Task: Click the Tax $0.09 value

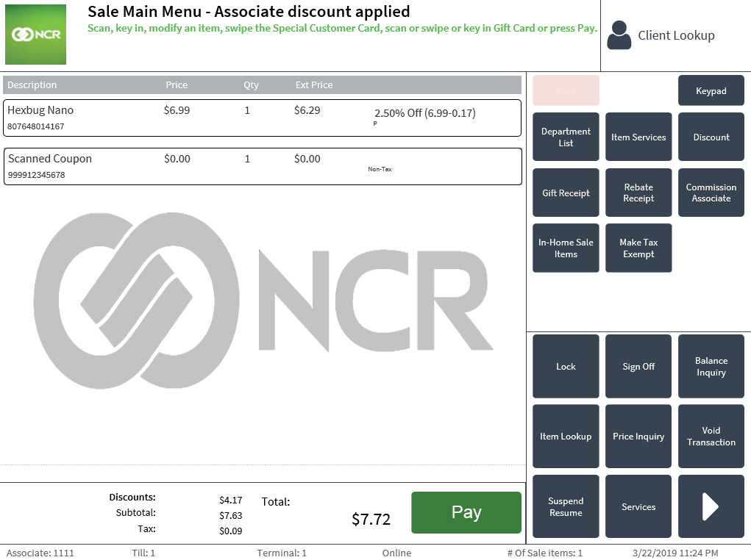Action: pyautogui.click(x=231, y=531)
